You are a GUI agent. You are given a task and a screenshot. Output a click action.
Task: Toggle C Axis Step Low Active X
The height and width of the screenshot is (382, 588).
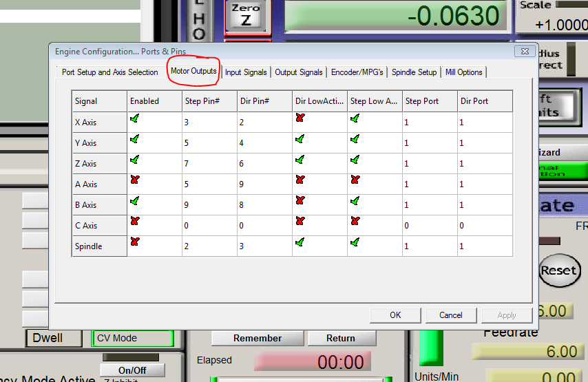coord(355,221)
